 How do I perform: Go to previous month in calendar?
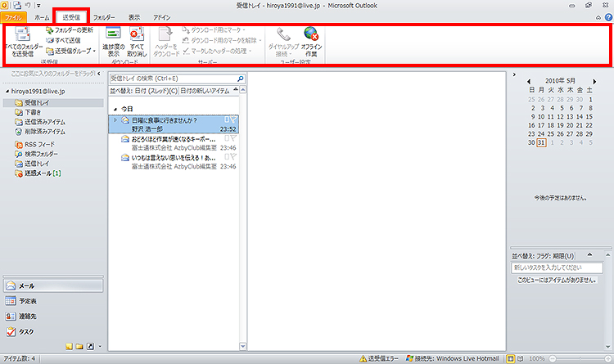529,82
